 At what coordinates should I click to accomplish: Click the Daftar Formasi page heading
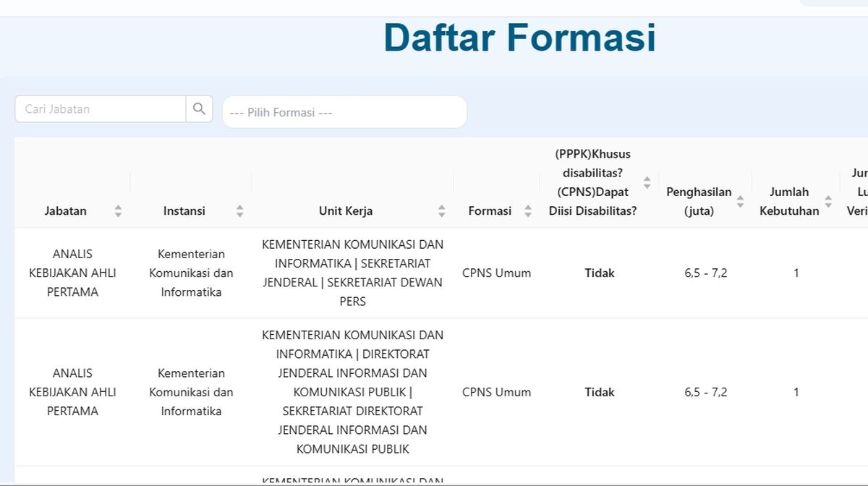pos(519,38)
